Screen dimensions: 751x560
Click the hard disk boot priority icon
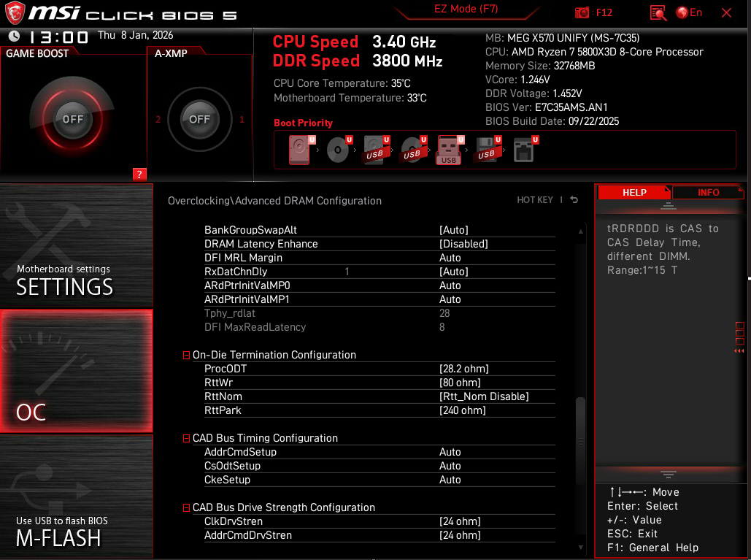300,150
